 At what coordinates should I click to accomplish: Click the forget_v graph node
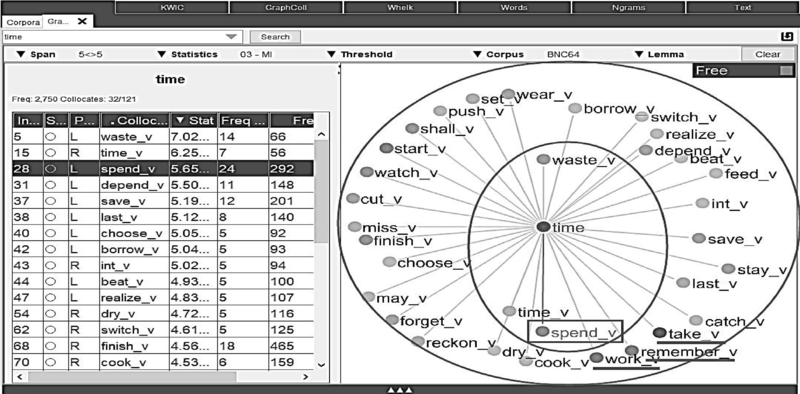[x=392, y=320]
